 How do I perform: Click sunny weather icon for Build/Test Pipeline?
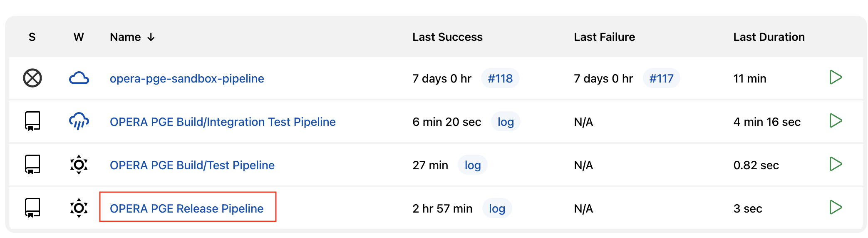coord(79,165)
